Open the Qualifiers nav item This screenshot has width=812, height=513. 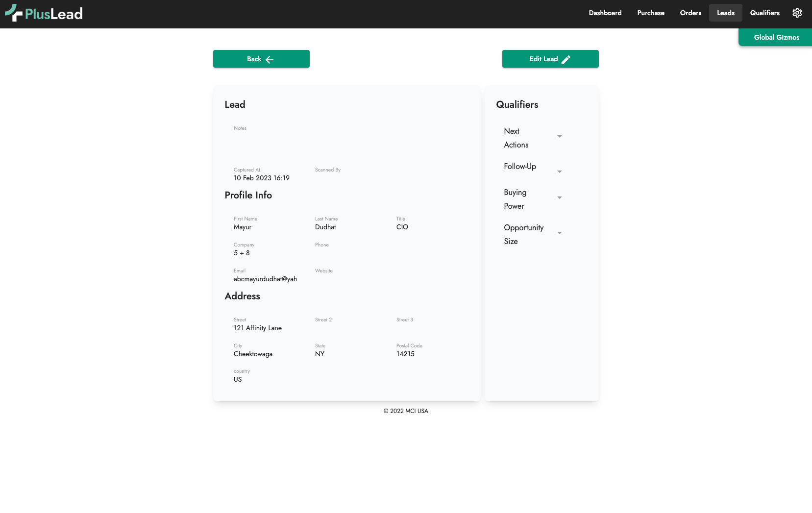[764, 13]
